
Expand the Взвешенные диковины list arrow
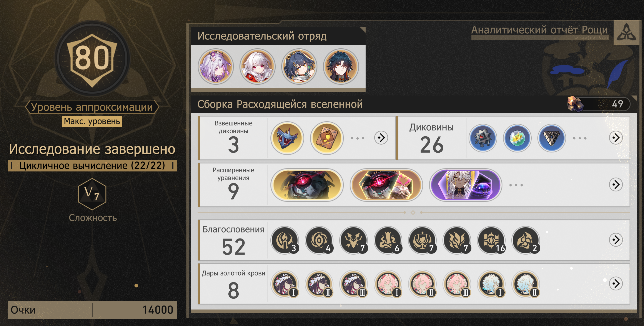(x=381, y=138)
